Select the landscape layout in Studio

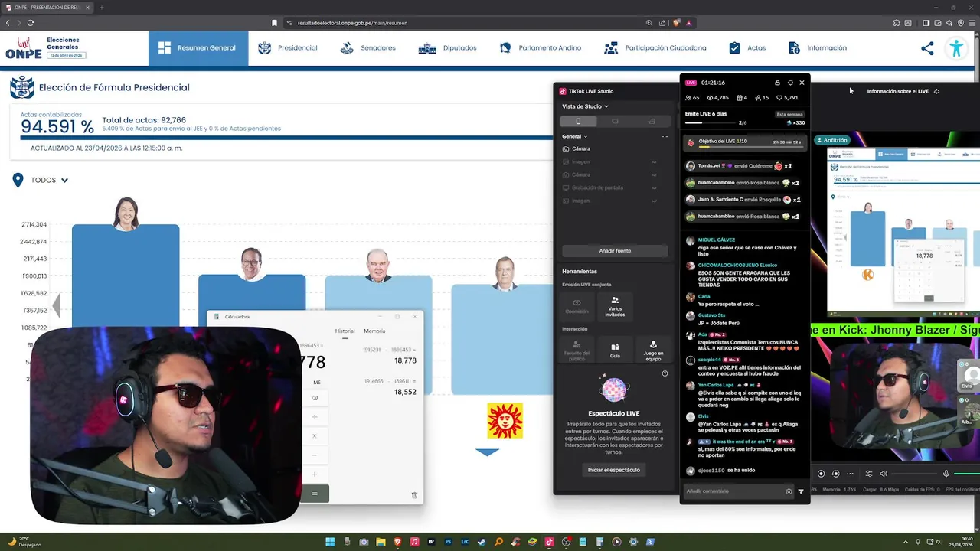point(615,121)
